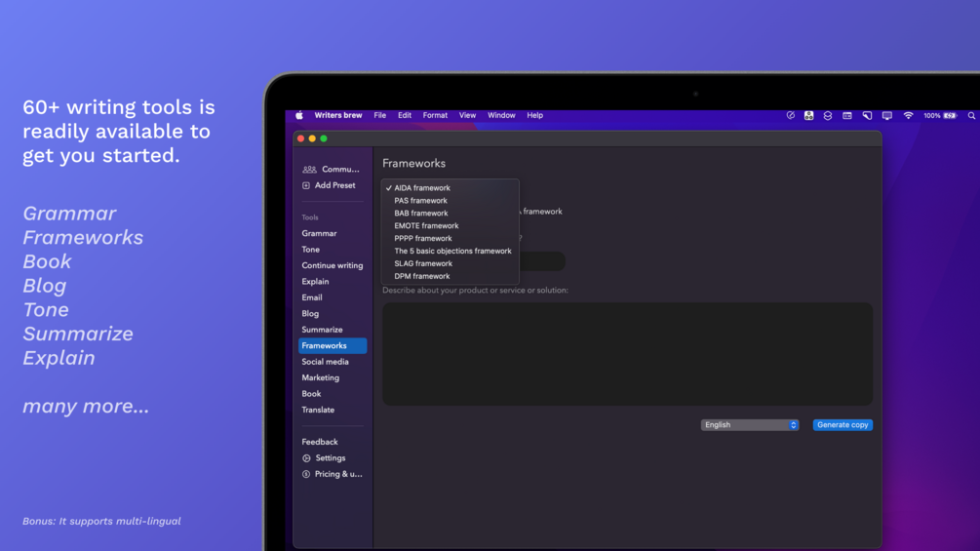Click the battery indicator icon
Screen dimensions: 980x551
pyautogui.click(x=950, y=116)
